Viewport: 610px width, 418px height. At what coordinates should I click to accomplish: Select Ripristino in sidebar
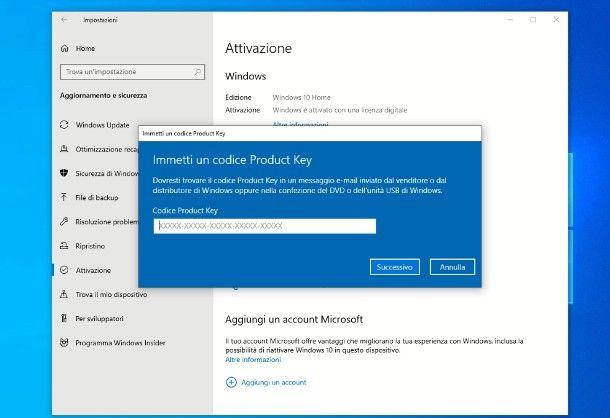[90, 246]
